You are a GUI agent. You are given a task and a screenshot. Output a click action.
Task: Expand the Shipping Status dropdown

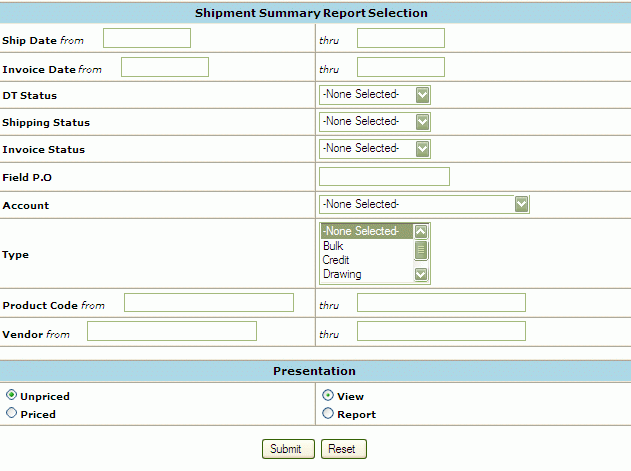coord(374,121)
